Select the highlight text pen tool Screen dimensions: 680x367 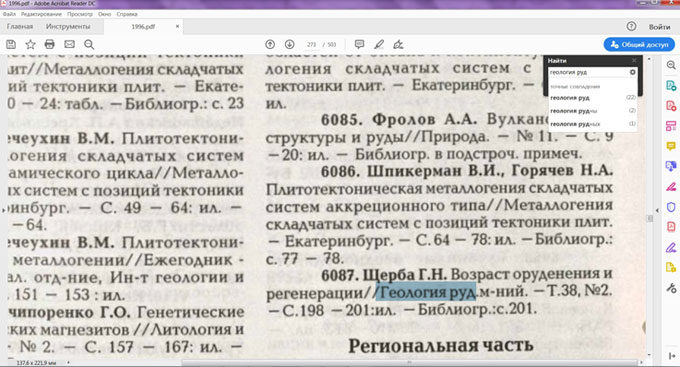click(379, 44)
